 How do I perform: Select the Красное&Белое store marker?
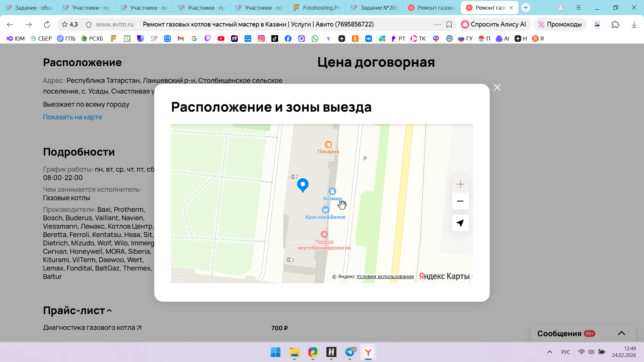(325, 210)
